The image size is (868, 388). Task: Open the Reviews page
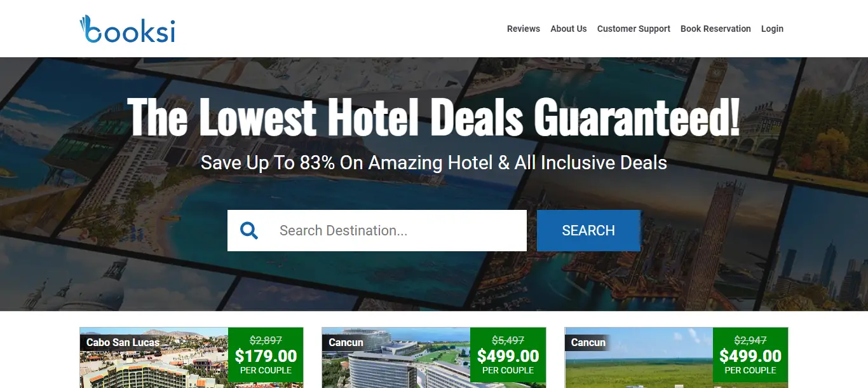point(524,29)
